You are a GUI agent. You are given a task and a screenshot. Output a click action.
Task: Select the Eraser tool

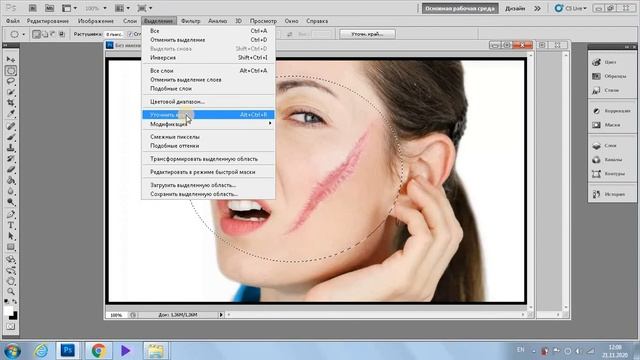(x=11, y=169)
